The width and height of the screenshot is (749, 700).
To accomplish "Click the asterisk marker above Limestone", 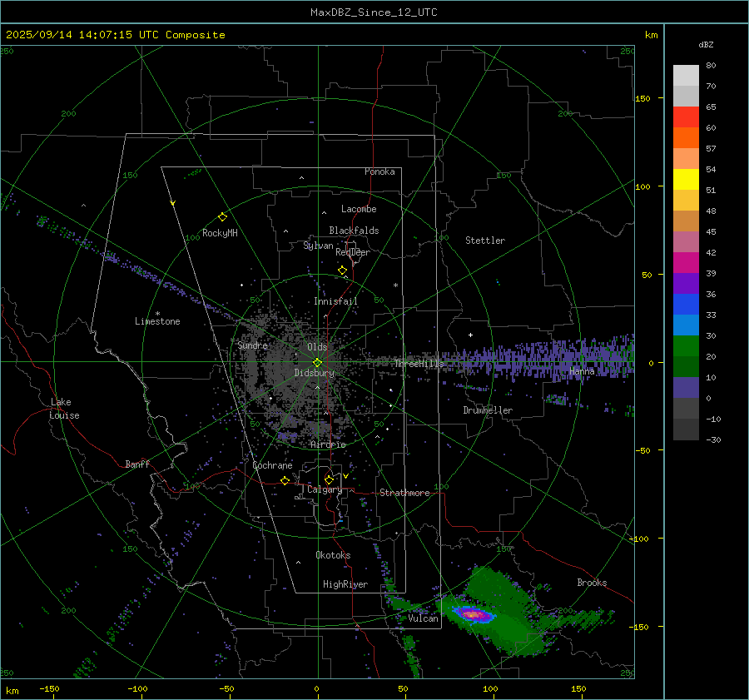I will (157, 314).
